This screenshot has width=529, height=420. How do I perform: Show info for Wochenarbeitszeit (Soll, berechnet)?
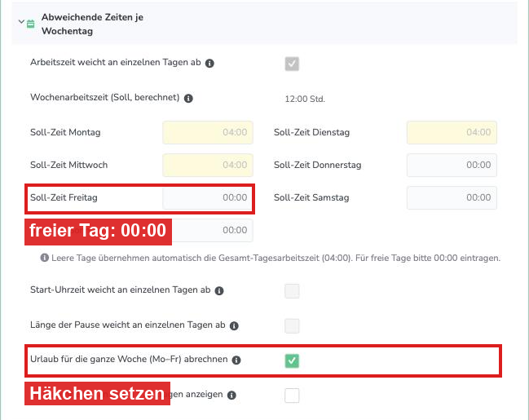pos(188,98)
